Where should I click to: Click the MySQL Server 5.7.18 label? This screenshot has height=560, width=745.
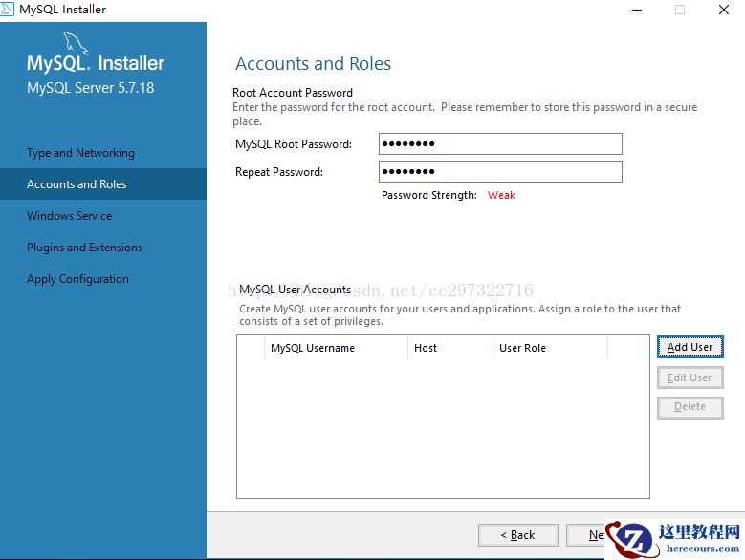coord(90,88)
